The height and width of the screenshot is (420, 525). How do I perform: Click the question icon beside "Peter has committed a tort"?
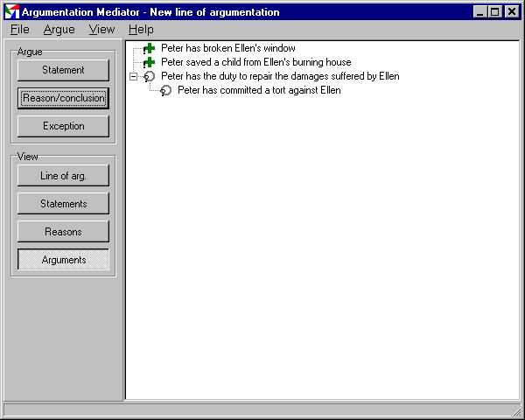[x=165, y=90]
